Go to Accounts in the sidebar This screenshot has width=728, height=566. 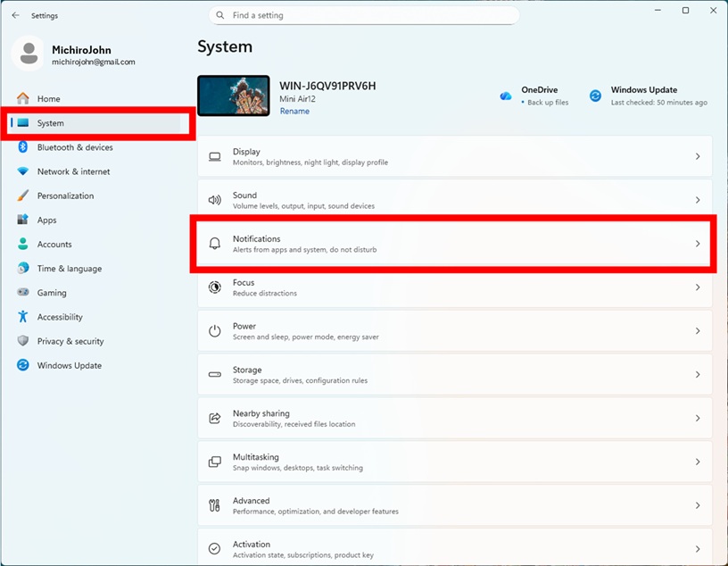[x=54, y=245]
